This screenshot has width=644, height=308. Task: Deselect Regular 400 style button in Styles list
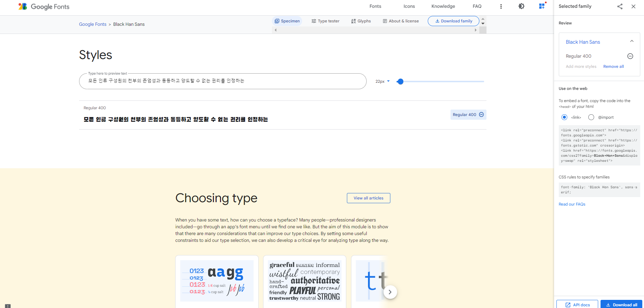pyautogui.click(x=468, y=115)
